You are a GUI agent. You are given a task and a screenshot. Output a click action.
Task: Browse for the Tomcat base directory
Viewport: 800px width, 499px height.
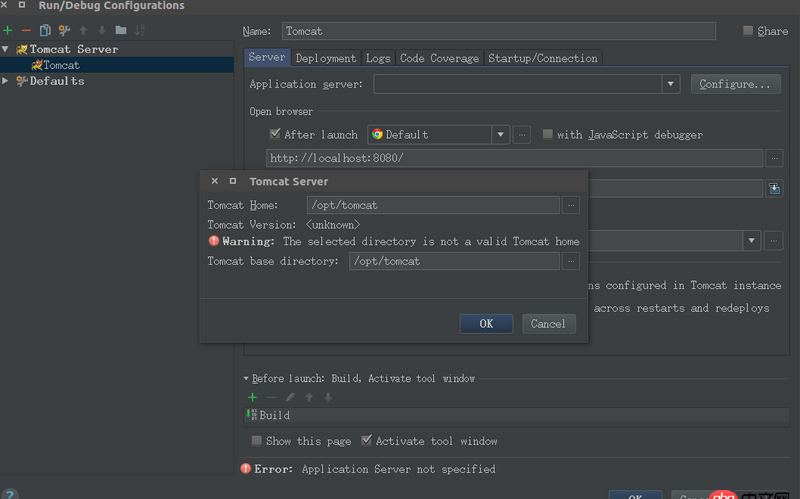pyautogui.click(x=571, y=261)
